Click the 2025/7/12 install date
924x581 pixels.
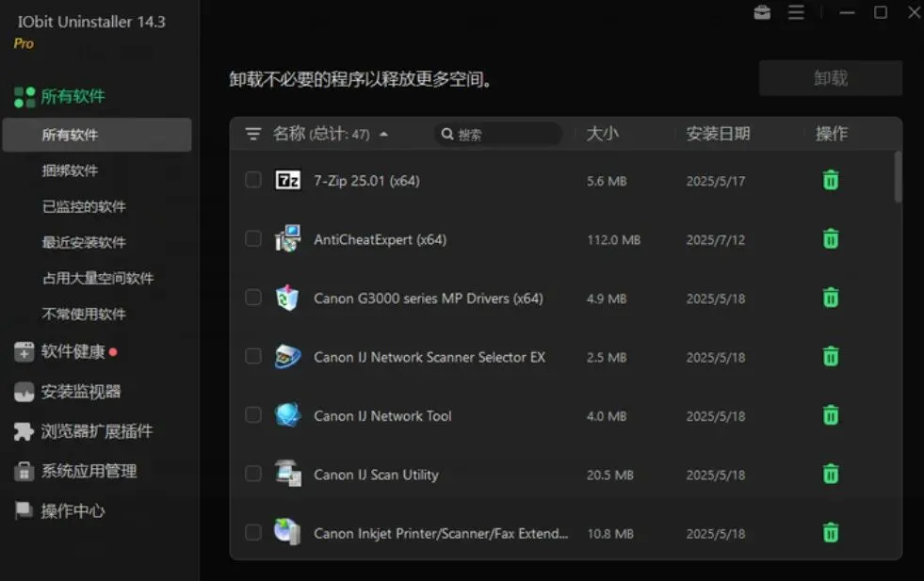(x=716, y=240)
